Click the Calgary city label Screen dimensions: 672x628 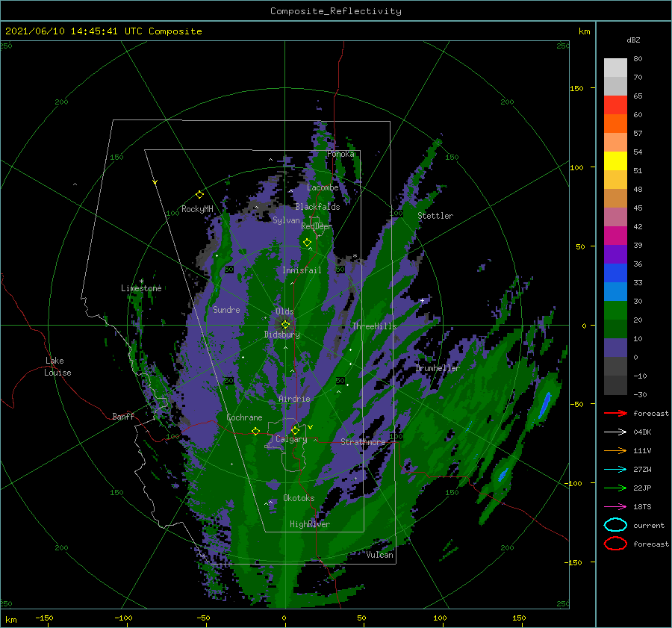291,439
